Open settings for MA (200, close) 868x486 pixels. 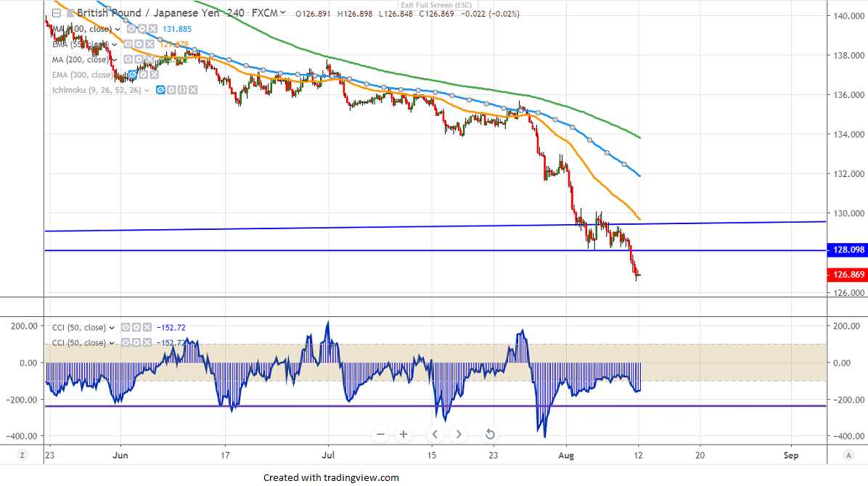pyautogui.click(x=139, y=59)
